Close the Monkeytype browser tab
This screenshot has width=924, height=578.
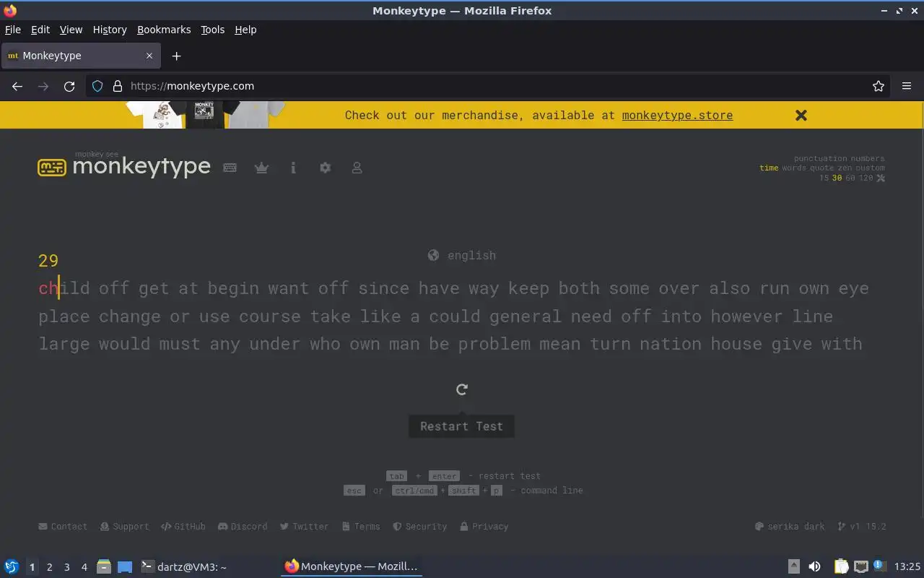click(x=149, y=56)
